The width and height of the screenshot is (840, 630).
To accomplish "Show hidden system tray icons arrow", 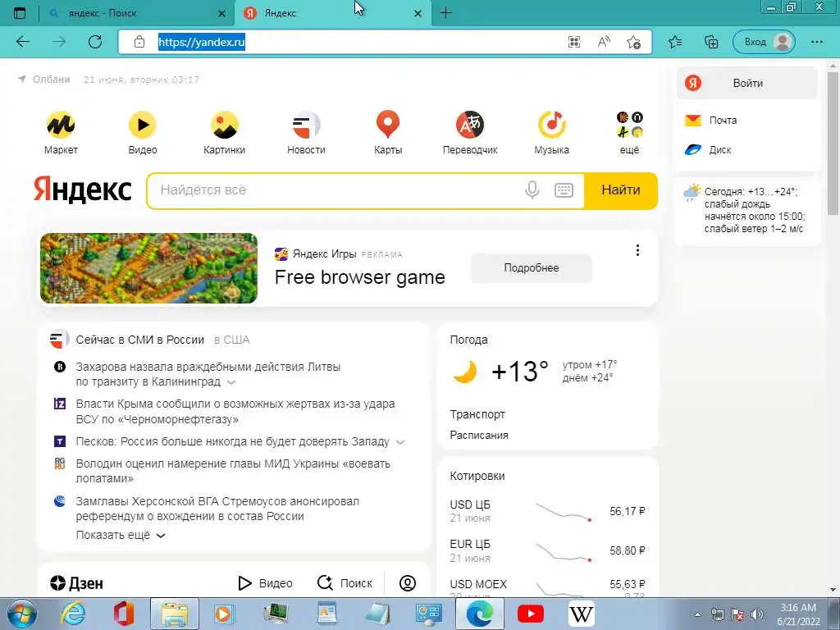I will [x=697, y=614].
